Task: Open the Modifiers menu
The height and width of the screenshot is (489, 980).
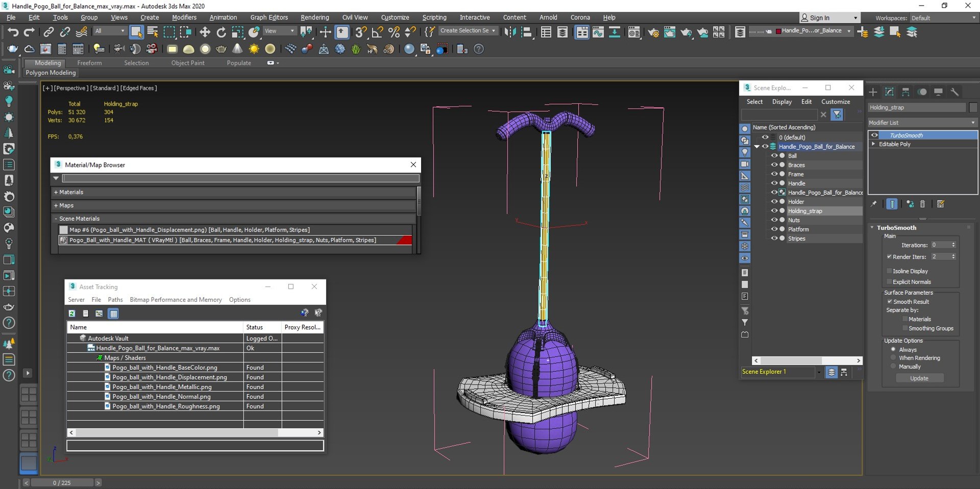Action: (184, 17)
